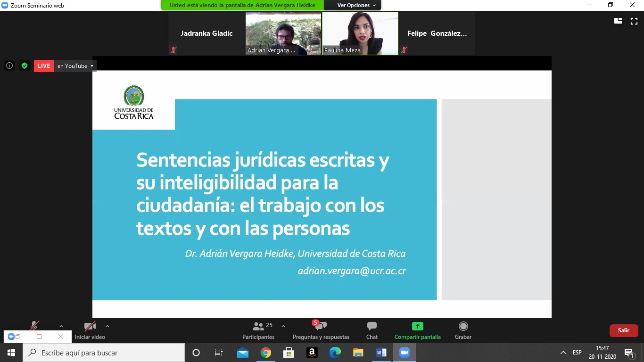Open Preguntas y respuestas panel
644x362 pixels.
321,330
